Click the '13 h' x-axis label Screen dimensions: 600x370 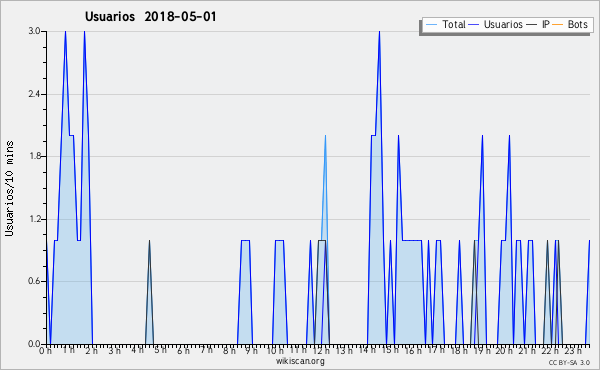click(x=344, y=351)
